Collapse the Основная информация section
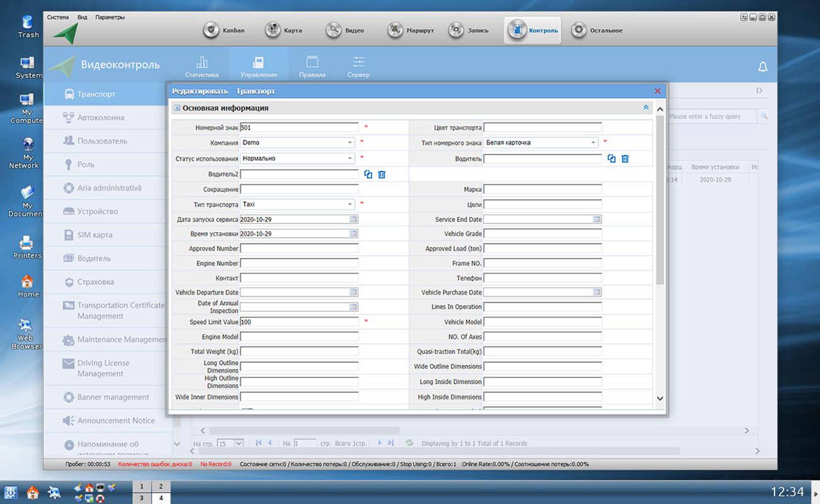Image resolution: width=820 pixels, height=504 pixels. click(645, 108)
